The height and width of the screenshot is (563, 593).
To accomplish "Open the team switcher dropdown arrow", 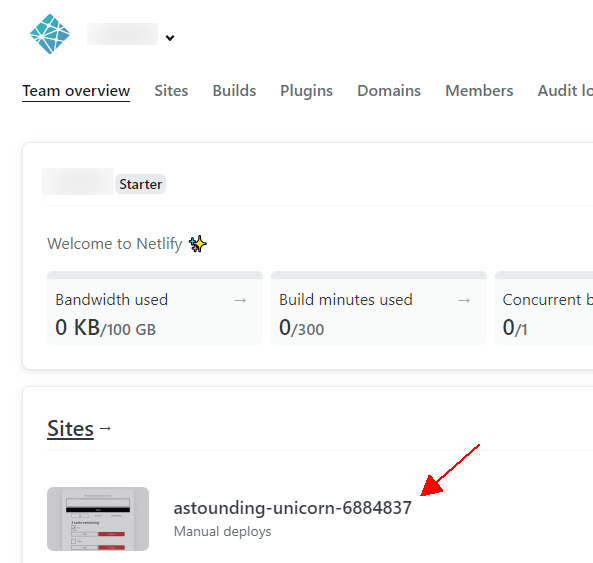I will coord(170,38).
